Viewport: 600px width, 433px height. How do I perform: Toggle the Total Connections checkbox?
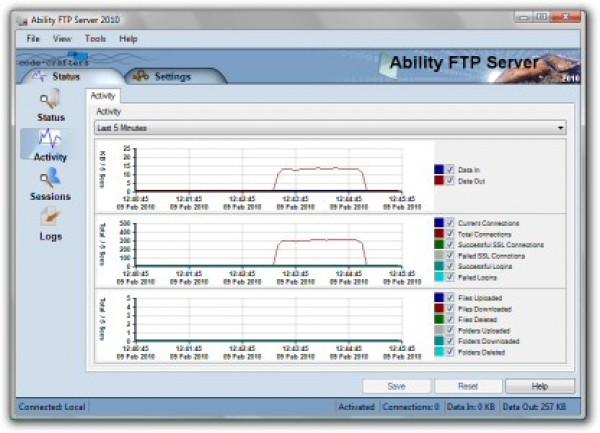click(x=450, y=233)
